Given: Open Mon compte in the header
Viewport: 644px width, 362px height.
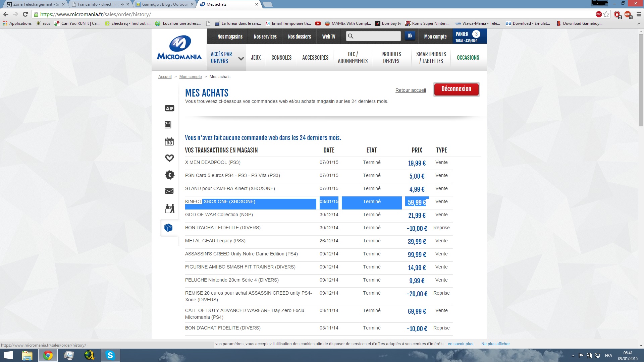Looking at the screenshot, I should (x=435, y=37).
